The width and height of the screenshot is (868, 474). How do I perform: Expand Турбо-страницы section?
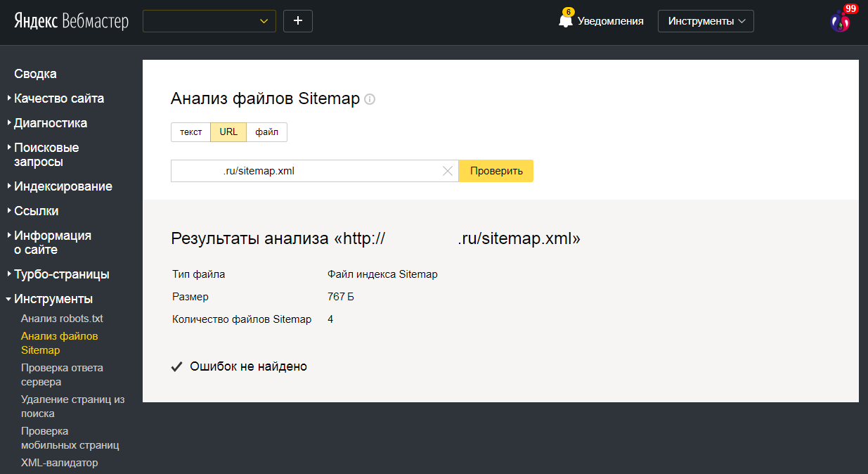62,274
